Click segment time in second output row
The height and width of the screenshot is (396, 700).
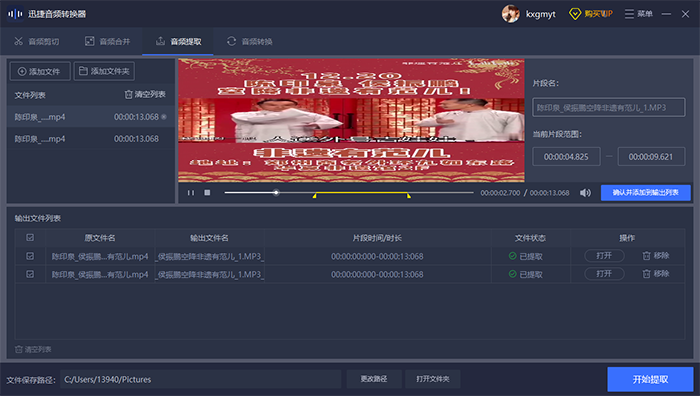(377, 274)
